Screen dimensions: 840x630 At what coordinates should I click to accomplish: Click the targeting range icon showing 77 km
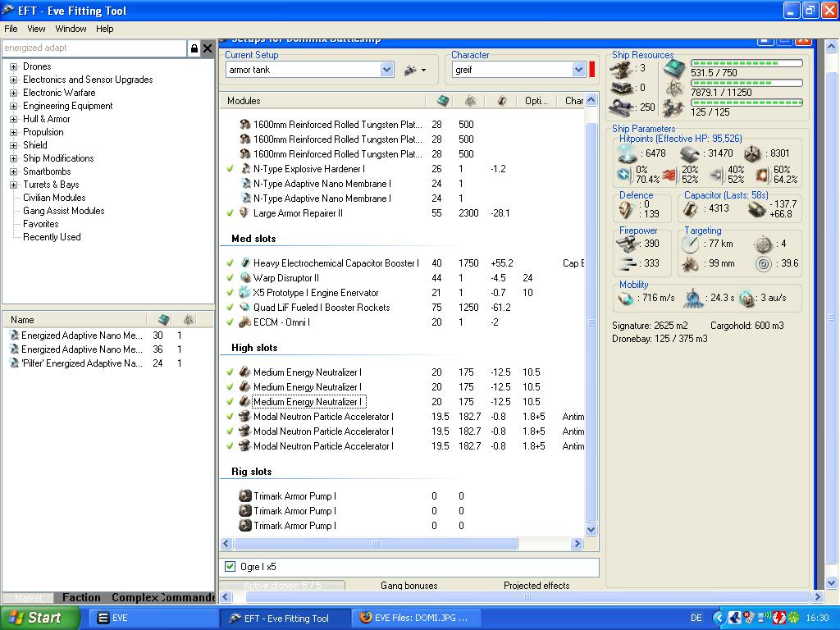691,244
